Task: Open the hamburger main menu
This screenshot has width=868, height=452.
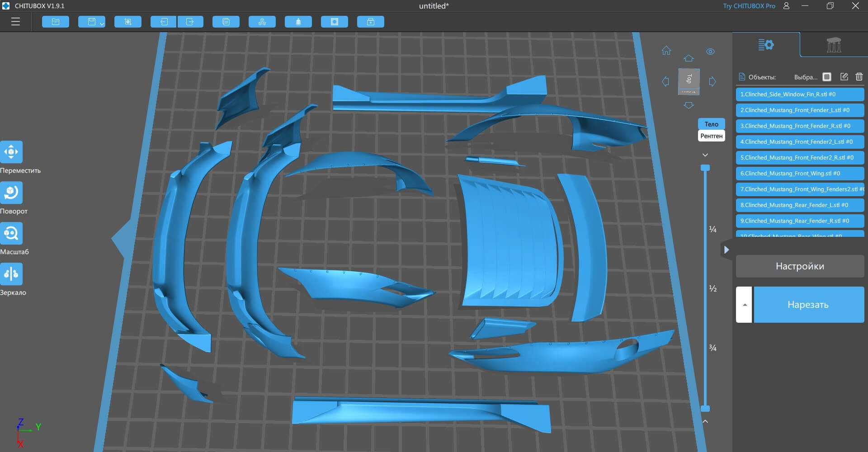Action: click(x=16, y=22)
